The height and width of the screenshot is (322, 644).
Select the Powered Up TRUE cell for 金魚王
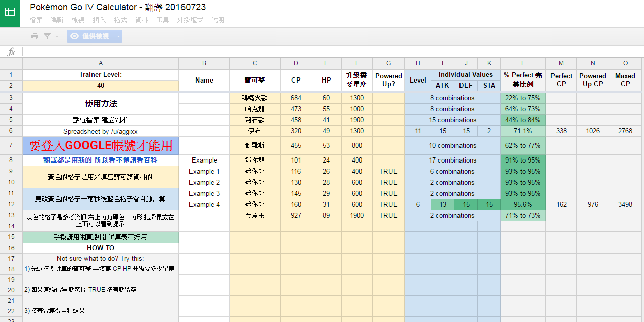coord(388,215)
